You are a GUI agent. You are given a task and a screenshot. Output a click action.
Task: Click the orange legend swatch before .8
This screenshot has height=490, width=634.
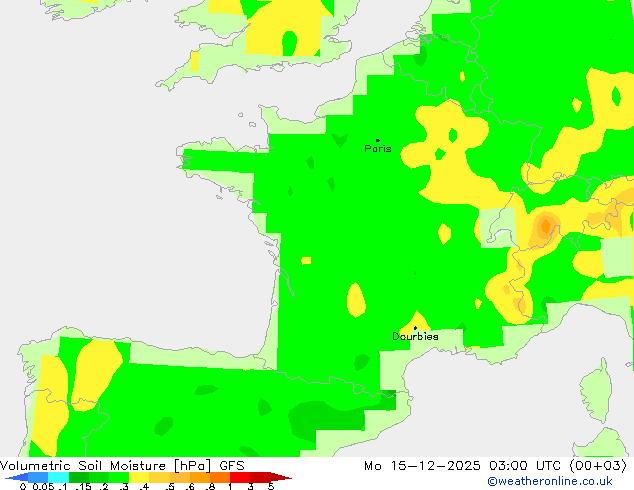click(x=200, y=477)
